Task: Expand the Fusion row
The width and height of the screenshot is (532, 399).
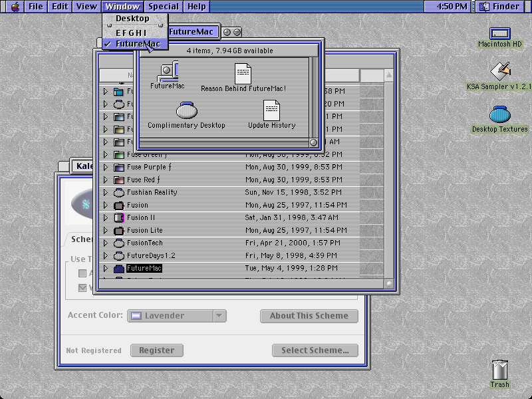Action: click(x=106, y=205)
